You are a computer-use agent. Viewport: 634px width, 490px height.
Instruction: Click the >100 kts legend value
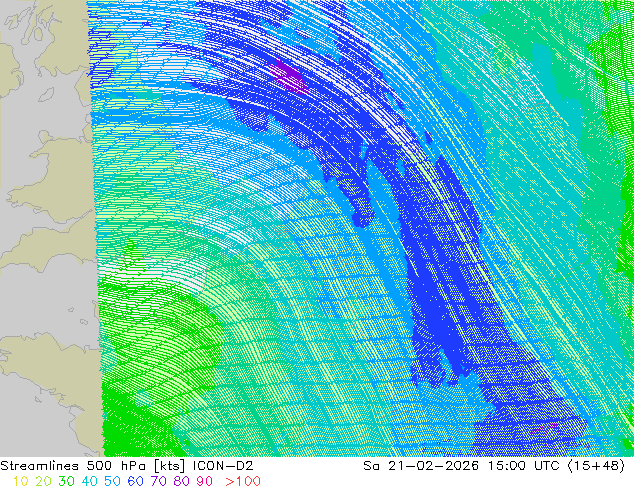pyautogui.click(x=243, y=482)
